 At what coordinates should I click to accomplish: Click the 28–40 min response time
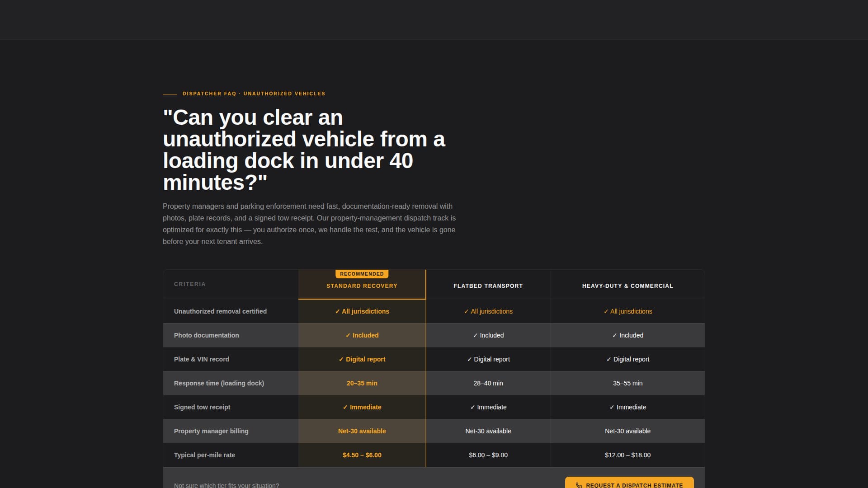[488, 383]
